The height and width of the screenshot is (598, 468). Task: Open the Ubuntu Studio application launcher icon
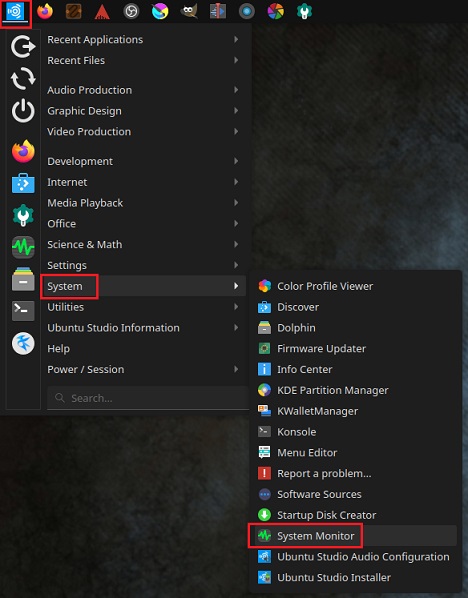pyautogui.click(x=15, y=12)
